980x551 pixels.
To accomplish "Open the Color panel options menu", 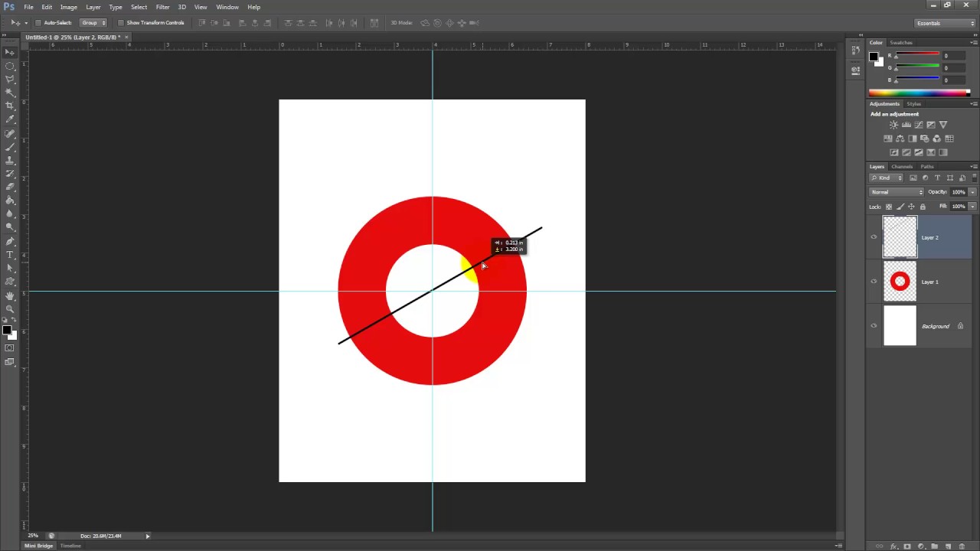I will [x=974, y=43].
